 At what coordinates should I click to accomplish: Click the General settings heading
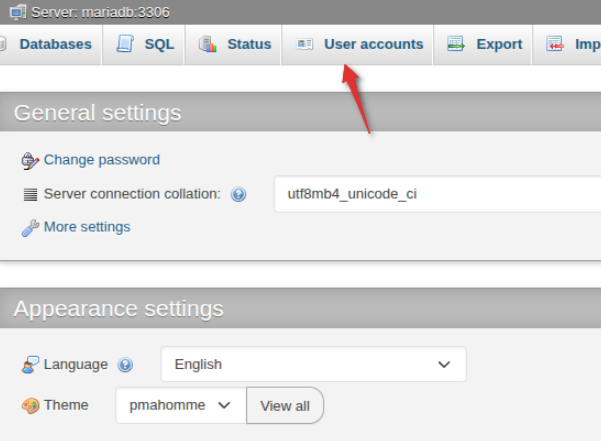[97, 113]
